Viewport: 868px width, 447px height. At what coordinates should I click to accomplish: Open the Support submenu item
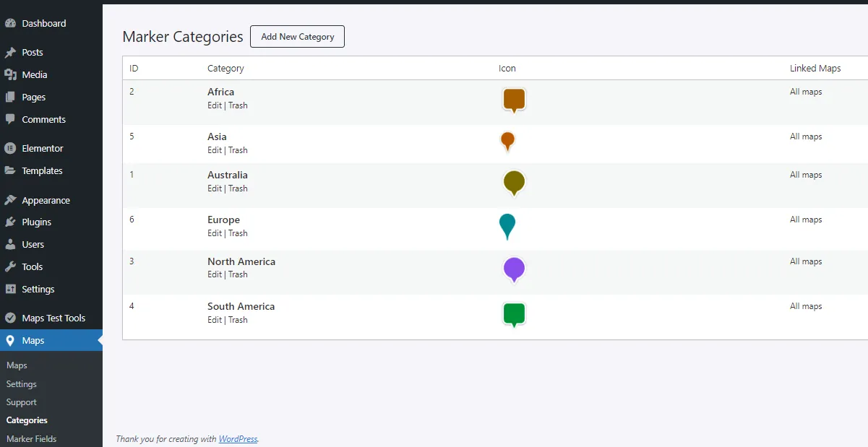point(22,402)
